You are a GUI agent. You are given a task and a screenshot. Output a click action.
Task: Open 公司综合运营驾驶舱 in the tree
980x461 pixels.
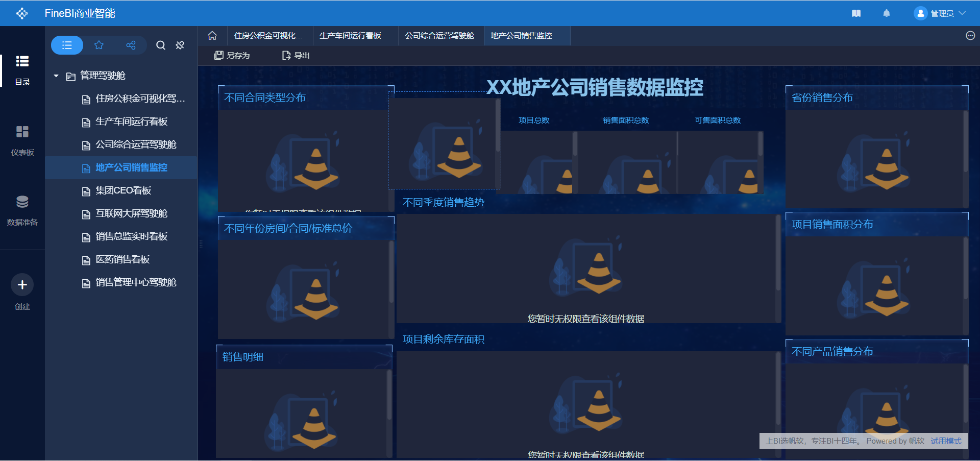[136, 144]
